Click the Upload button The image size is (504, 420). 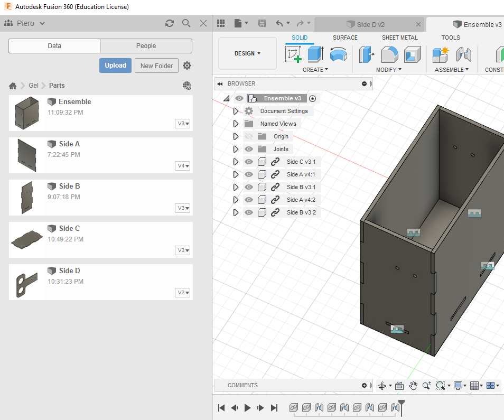click(x=115, y=66)
